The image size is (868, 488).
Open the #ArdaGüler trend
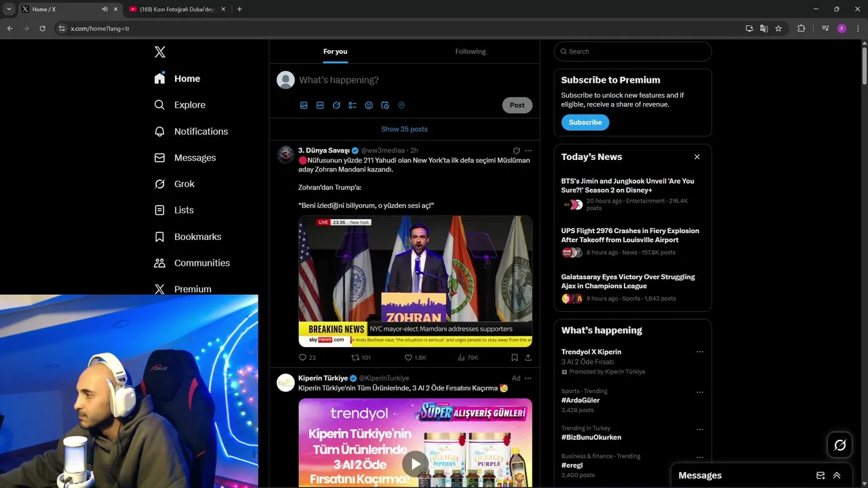[580, 401]
